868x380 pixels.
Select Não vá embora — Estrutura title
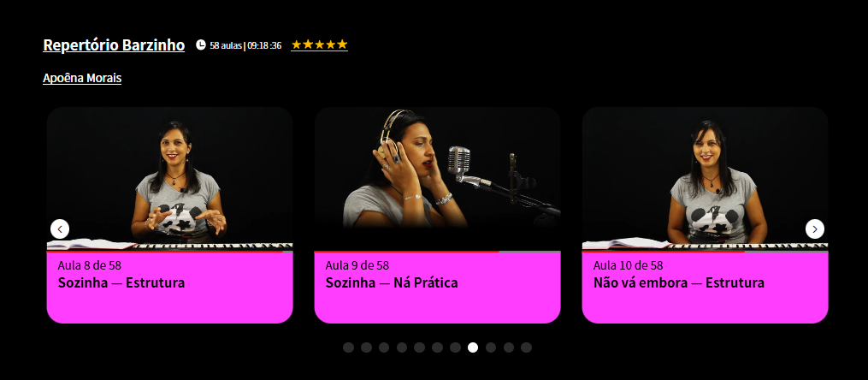pos(679,283)
